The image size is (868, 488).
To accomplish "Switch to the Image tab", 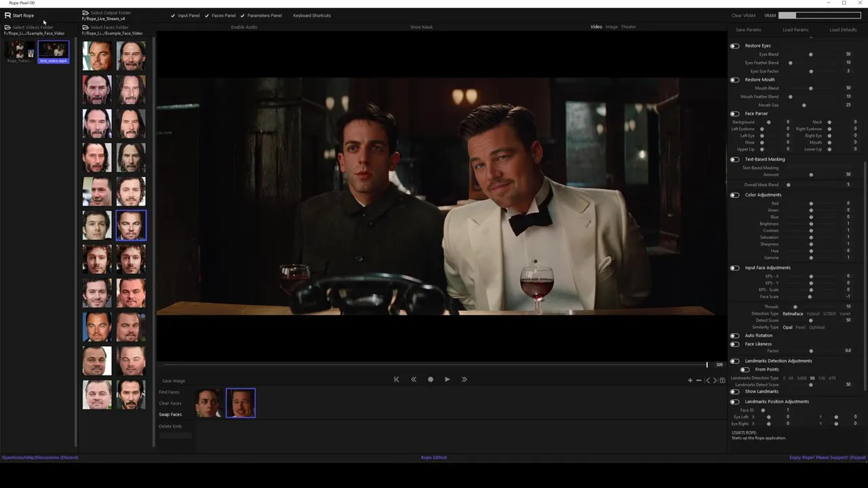I will coord(612,27).
